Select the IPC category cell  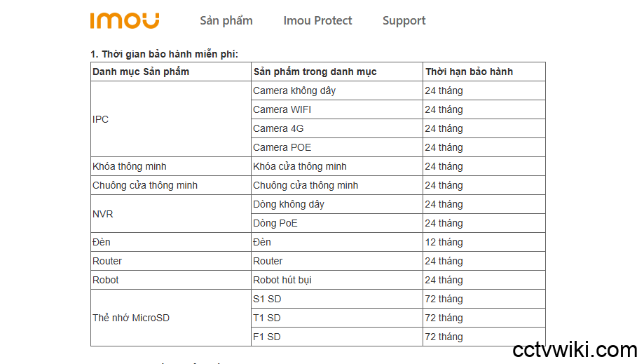101,119
